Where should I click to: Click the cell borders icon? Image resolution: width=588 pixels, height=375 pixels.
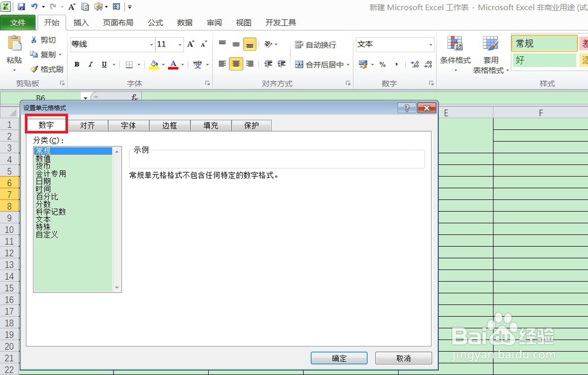tap(129, 65)
